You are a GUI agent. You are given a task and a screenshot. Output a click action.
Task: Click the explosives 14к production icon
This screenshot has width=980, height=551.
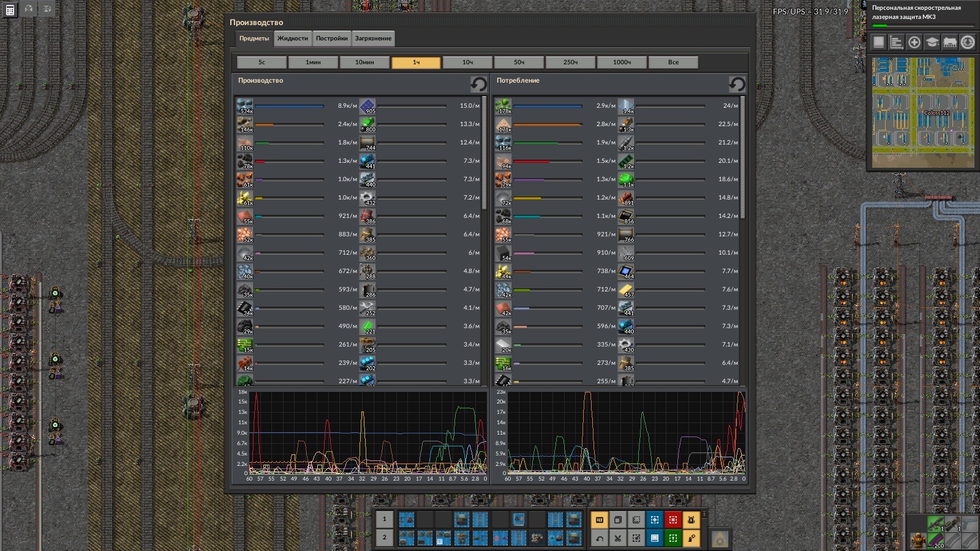[x=244, y=363]
